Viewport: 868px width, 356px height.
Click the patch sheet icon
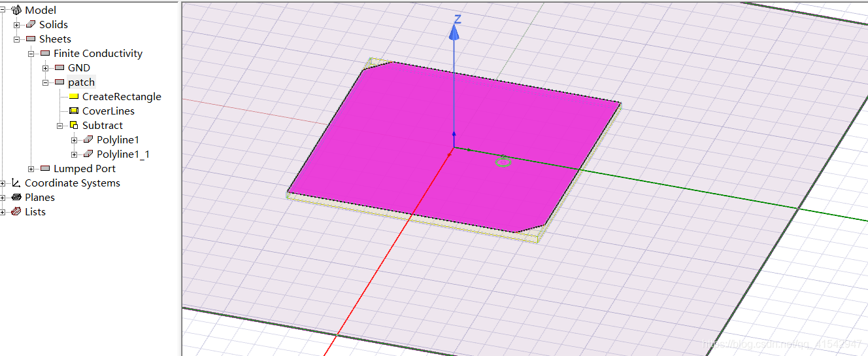(59, 82)
